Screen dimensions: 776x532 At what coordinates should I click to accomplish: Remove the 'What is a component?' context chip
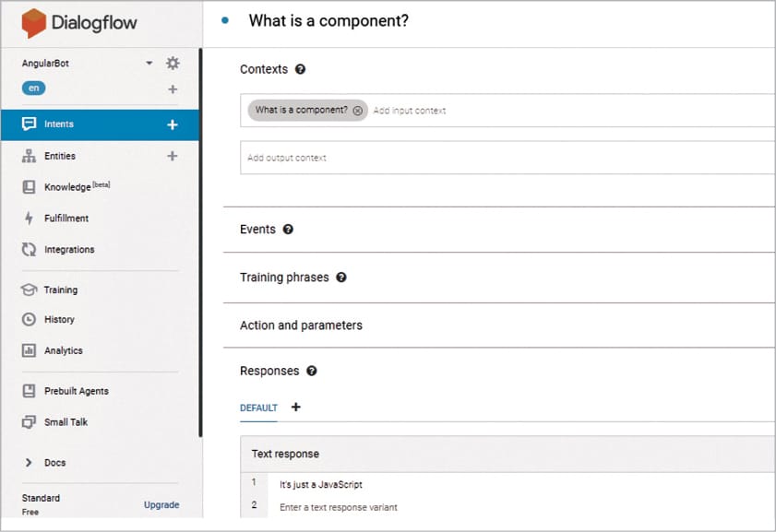(358, 111)
